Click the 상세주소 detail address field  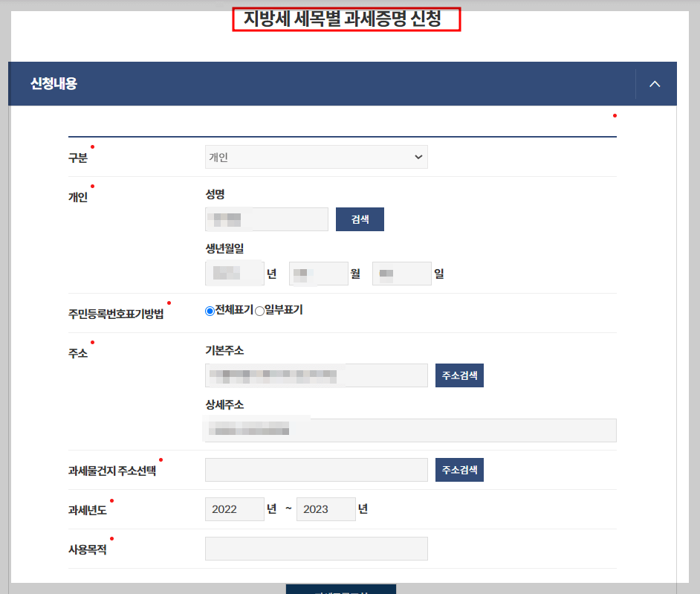[x=409, y=430]
